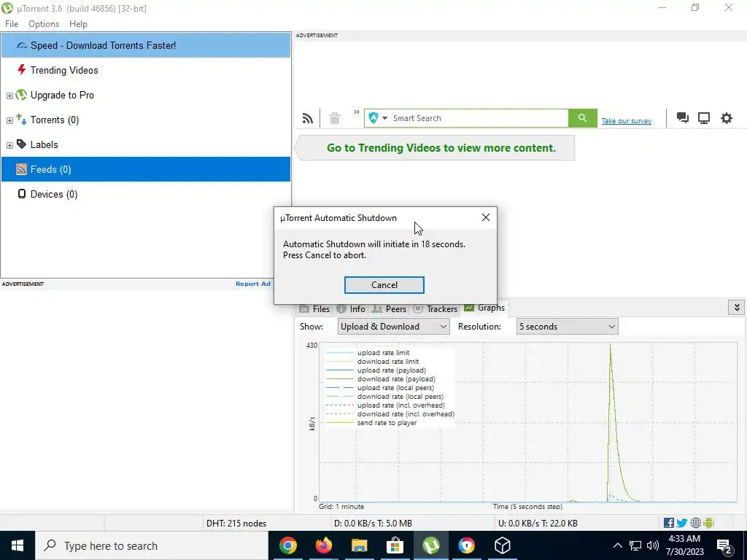This screenshot has width=747, height=560.
Task: Click the download speed status bar entry
Action: pos(373,524)
